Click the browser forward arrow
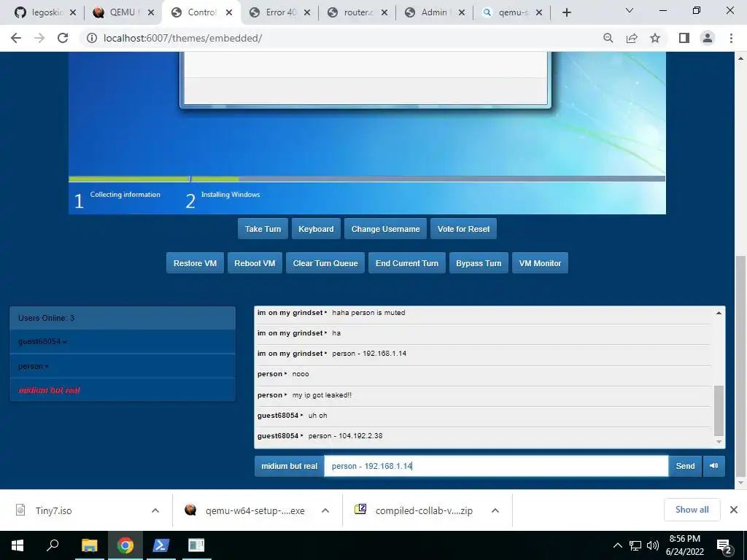The width and height of the screenshot is (747, 560). point(39,38)
